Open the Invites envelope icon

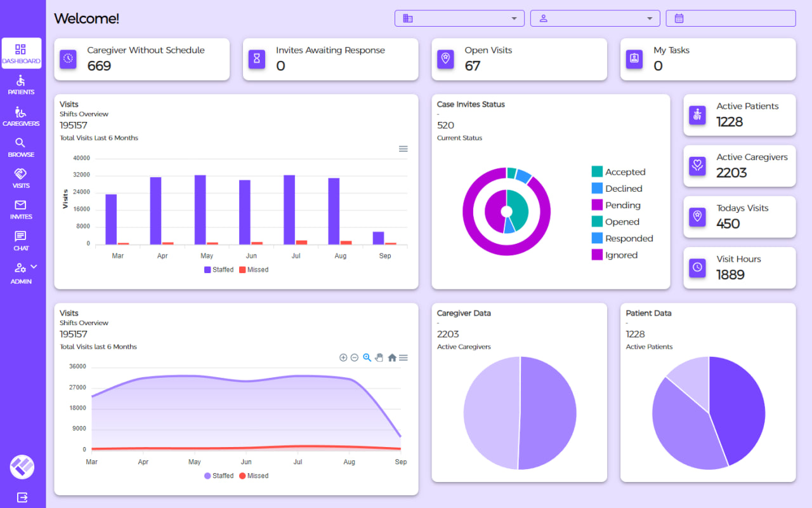[22, 208]
